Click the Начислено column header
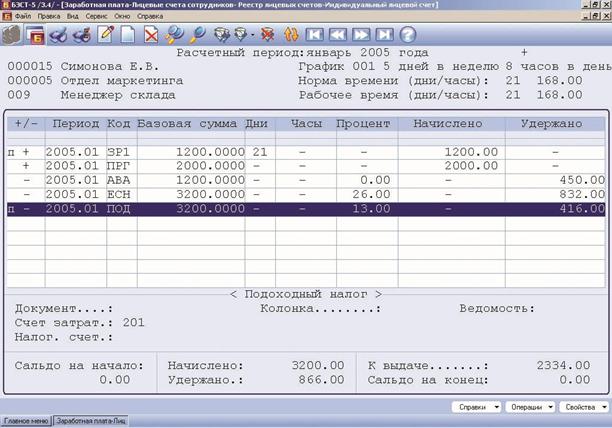612x428 pixels. pyautogui.click(x=448, y=124)
